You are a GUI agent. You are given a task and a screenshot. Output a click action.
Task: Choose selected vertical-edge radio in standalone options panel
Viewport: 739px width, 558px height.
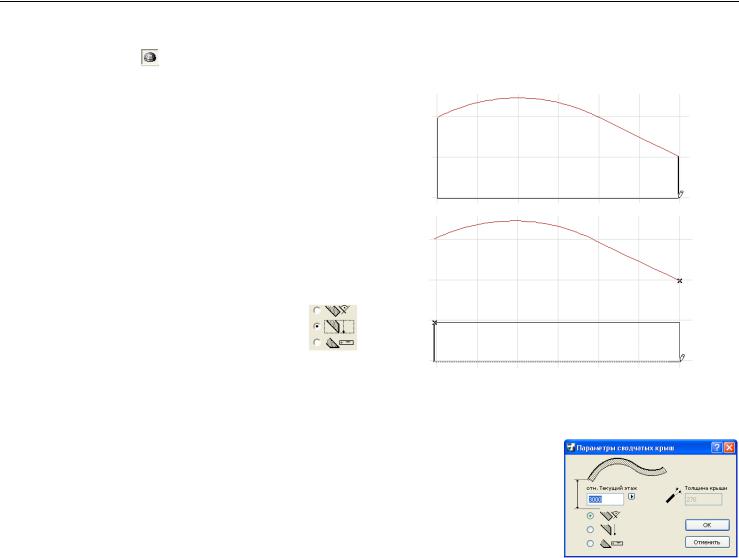(317, 326)
